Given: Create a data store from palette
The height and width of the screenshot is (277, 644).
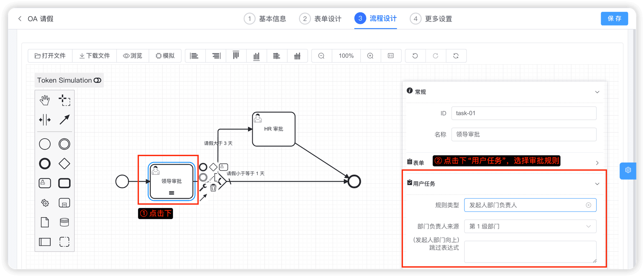Looking at the screenshot, I should click(x=64, y=222).
